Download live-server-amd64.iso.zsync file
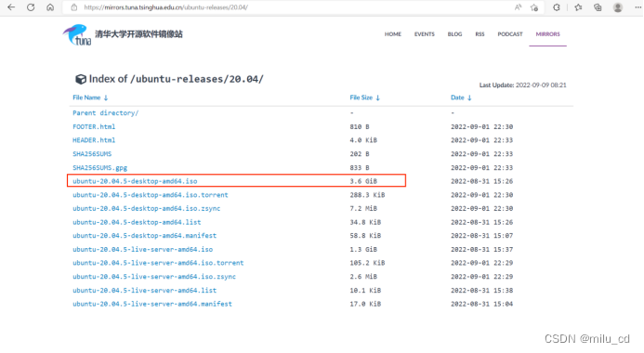Viewport: 644px width, 353px height. 154,277
